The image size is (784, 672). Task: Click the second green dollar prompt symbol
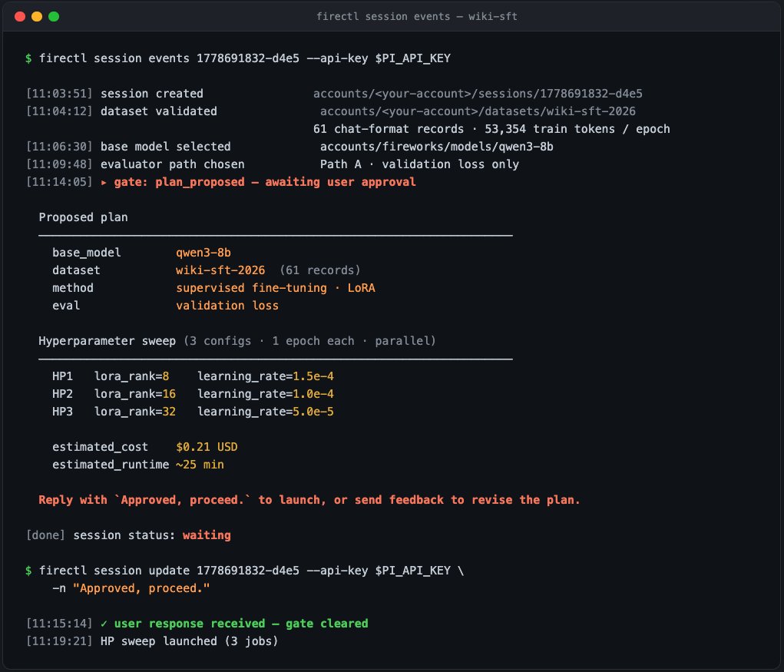pyautogui.click(x=28, y=571)
